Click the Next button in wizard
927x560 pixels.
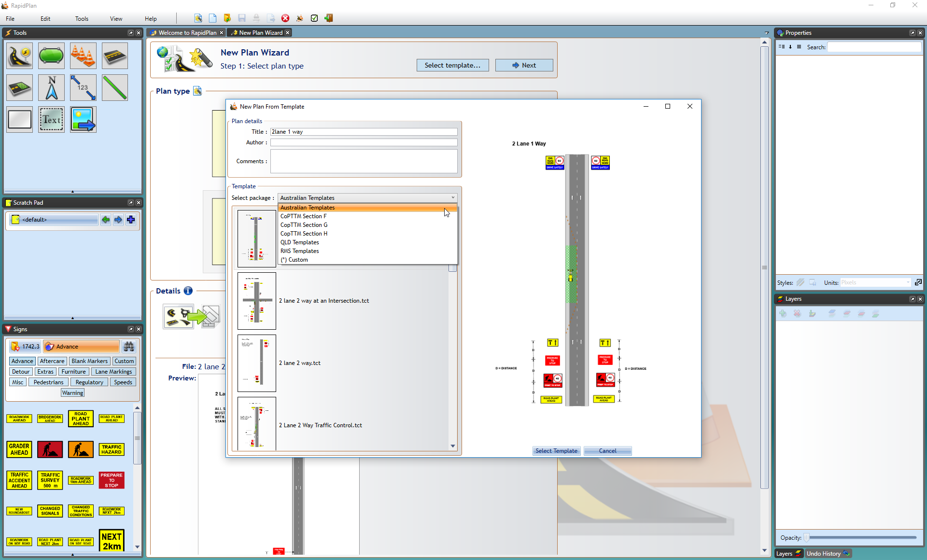click(x=524, y=65)
